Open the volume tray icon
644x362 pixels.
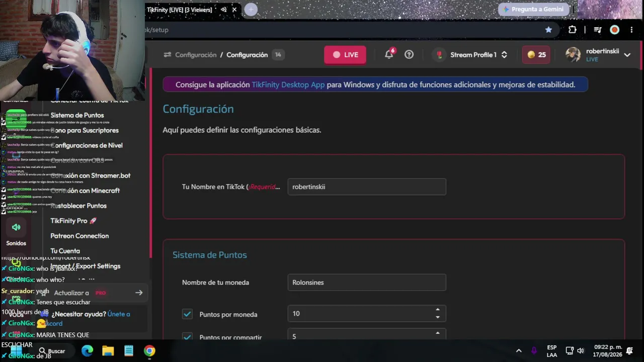pos(581,351)
